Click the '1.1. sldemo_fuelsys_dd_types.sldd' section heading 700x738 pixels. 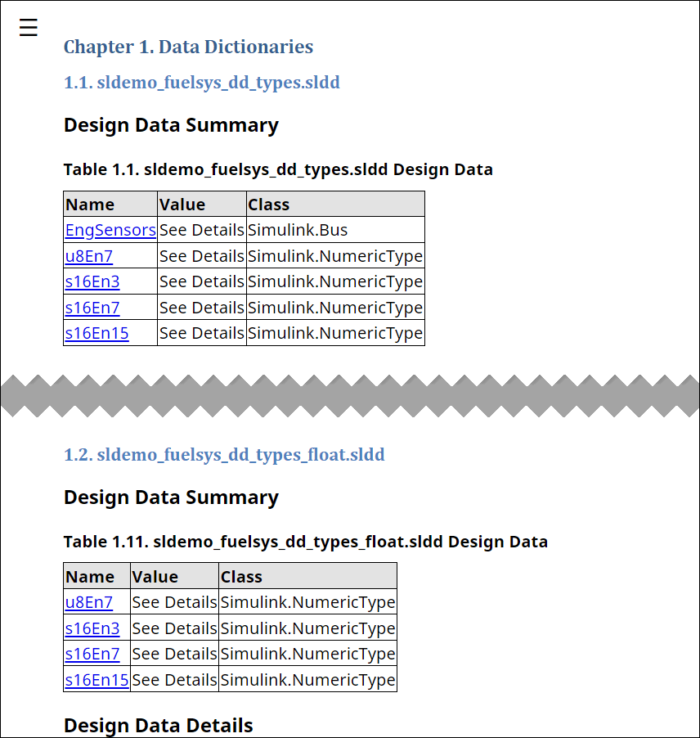click(202, 83)
